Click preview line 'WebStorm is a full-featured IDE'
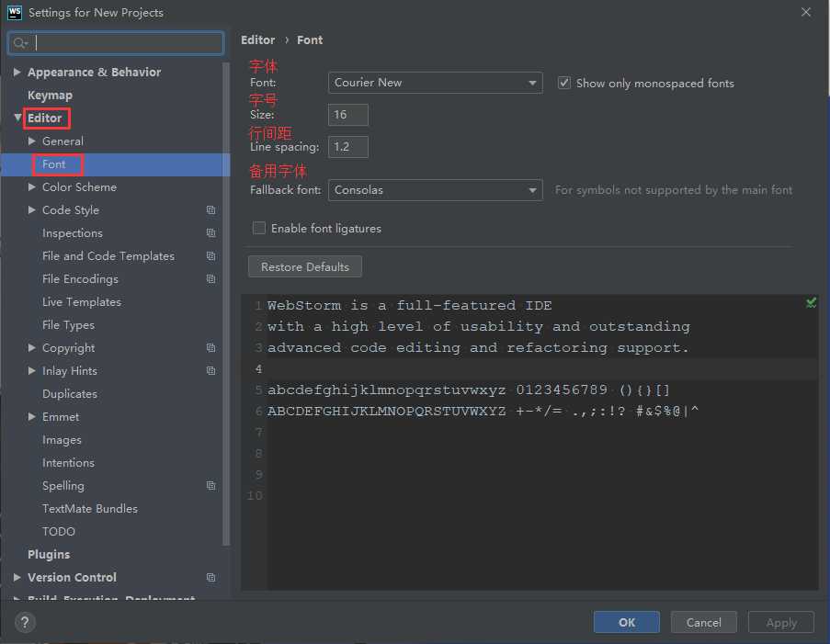The image size is (830, 644). 410,305
